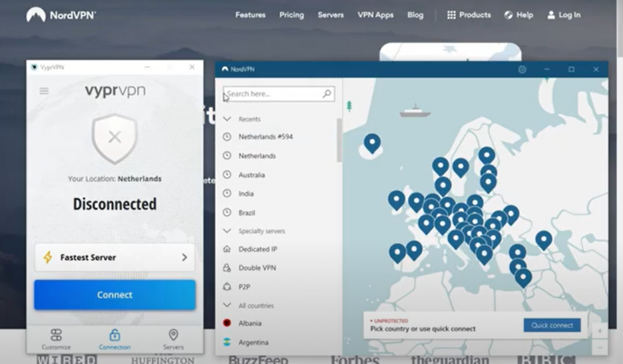The height and width of the screenshot is (364, 623).
Task: Collapse the Recents section
Action: (x=228, y=118)
